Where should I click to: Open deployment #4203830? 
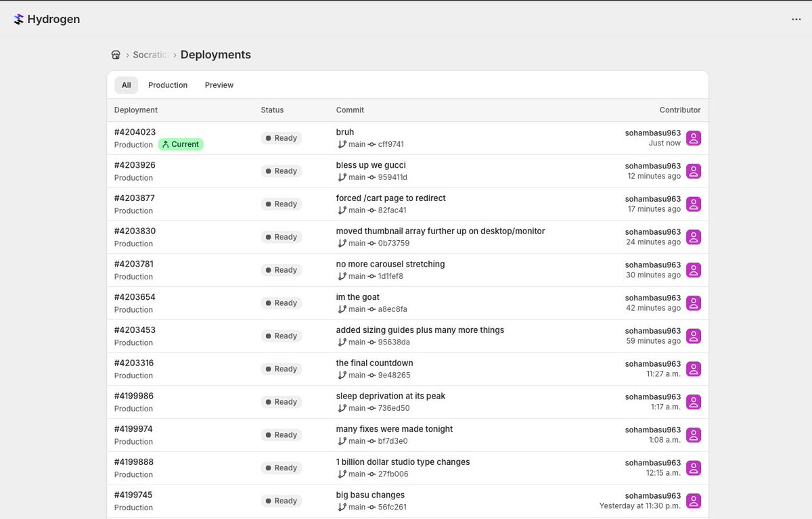tap(135, 231)
